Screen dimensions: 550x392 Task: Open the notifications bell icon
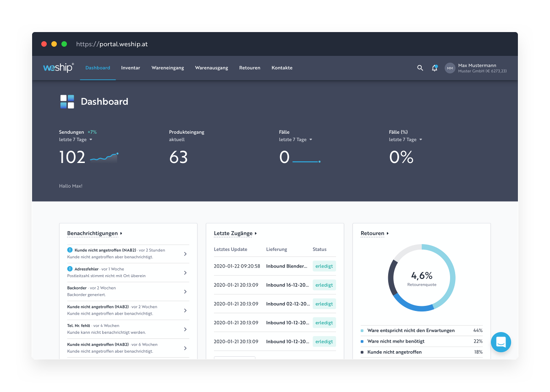434,68
